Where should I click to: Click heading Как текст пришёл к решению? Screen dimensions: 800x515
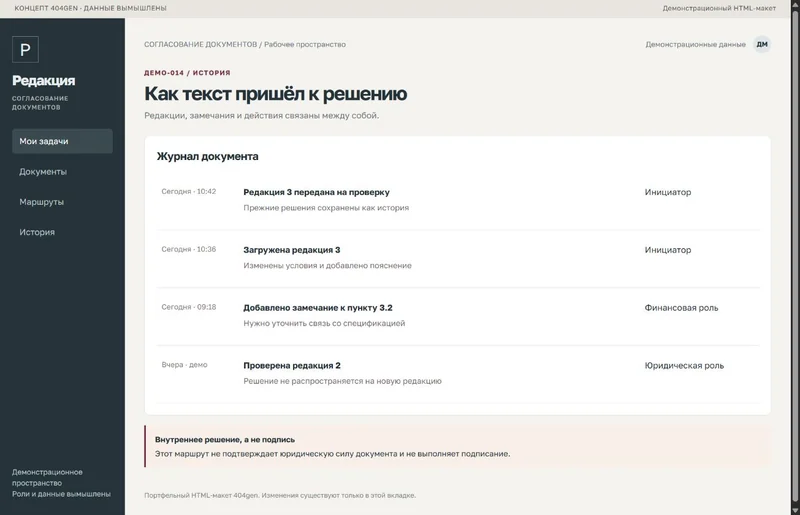(x=276, y=94)
